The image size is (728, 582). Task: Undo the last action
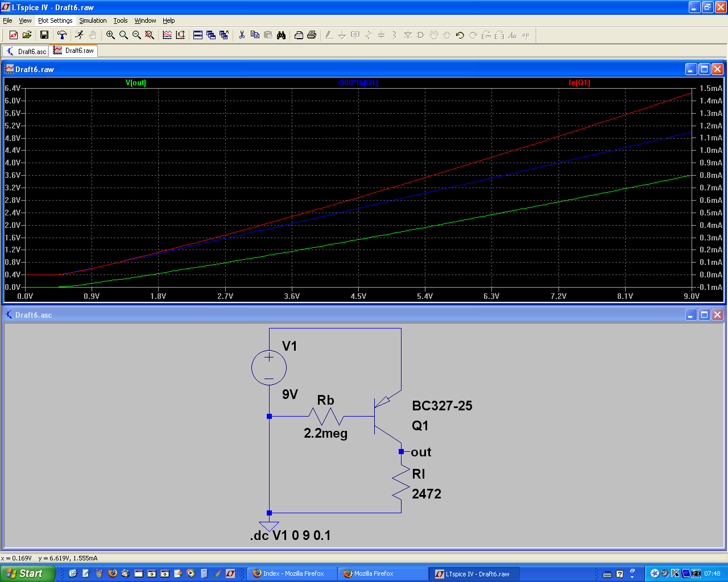(460, 35)
